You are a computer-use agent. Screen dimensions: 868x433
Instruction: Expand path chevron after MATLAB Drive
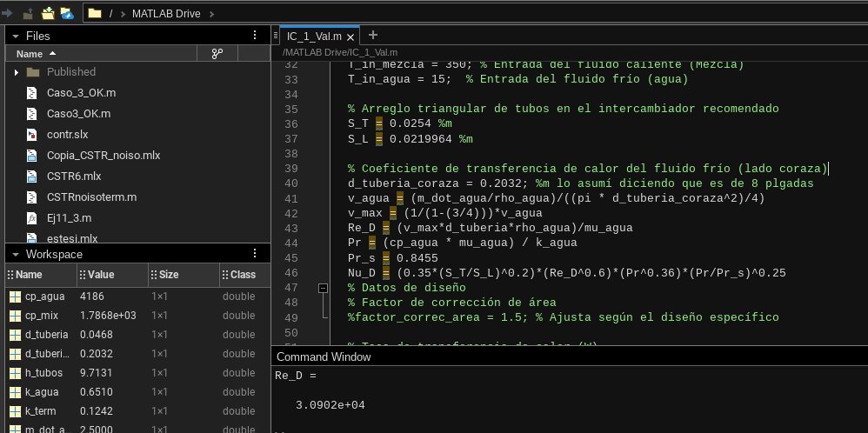[x=211, y=14]
